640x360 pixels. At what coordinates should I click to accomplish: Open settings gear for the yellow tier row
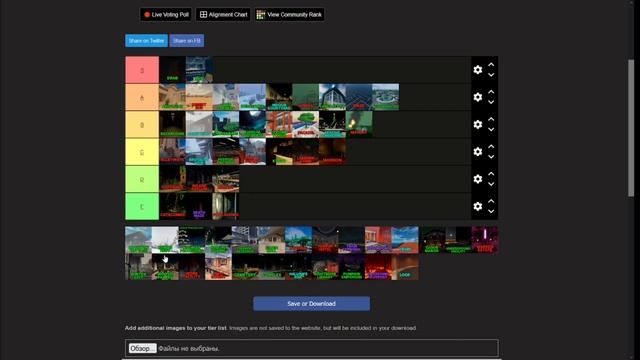(478, 152)
